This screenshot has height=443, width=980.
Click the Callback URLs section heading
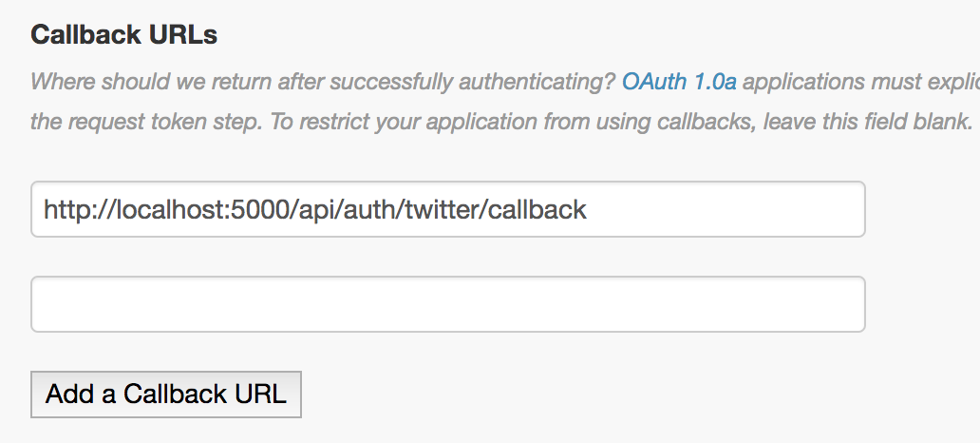coord(124,35)
